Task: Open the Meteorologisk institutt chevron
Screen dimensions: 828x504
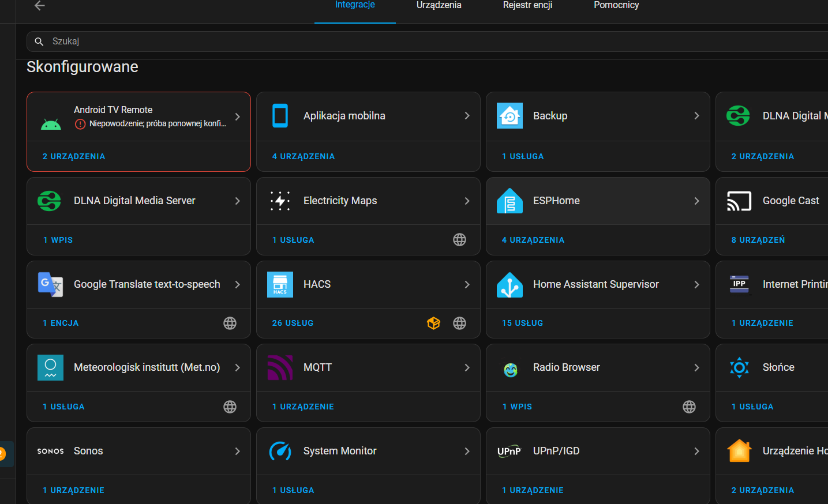Action: click(x=237, y=367)
